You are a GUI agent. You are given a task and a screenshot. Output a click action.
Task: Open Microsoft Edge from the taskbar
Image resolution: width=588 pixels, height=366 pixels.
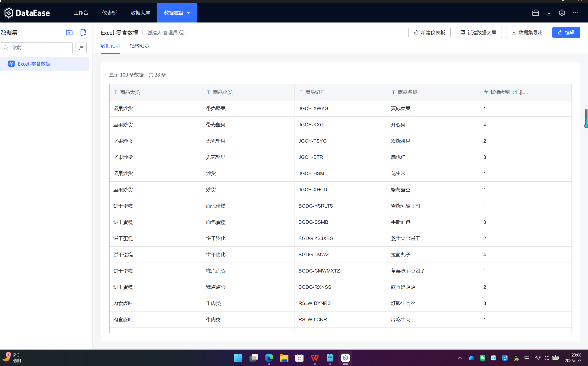click(x=269, y=358)
